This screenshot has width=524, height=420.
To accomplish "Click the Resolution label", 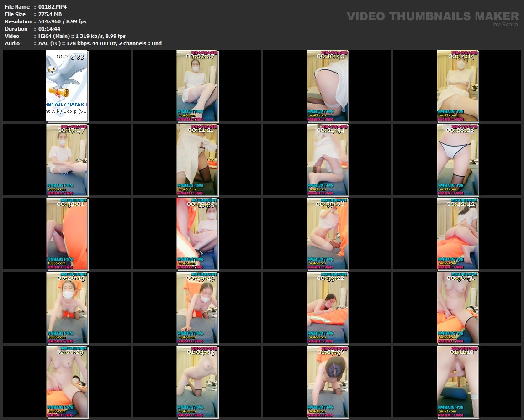I will point(19,21).
